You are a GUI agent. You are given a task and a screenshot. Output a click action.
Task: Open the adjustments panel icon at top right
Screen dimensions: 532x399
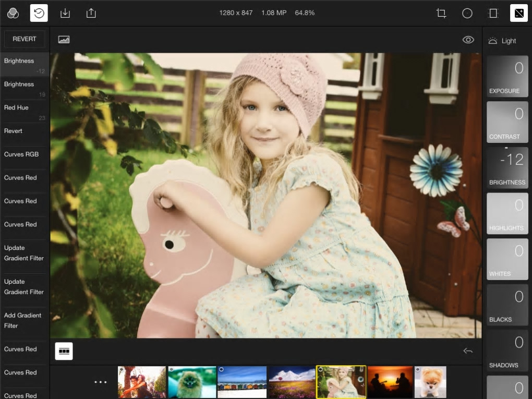(518, 13)
